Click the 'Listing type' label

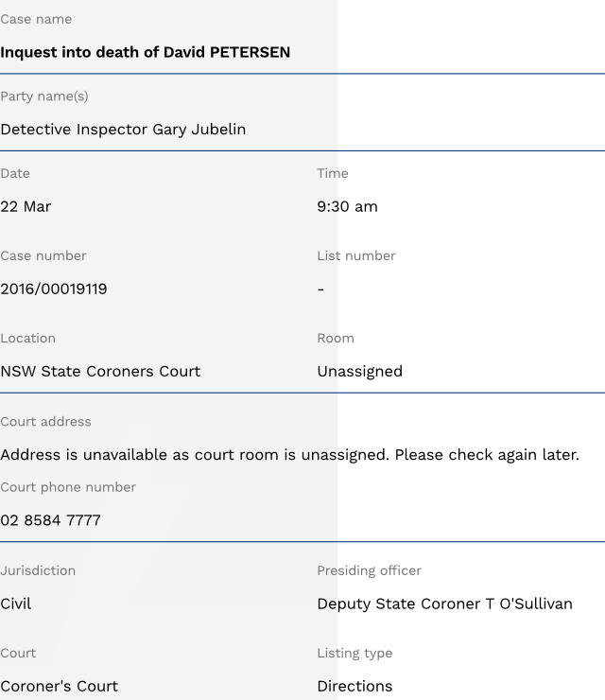[x=354, y=653]
